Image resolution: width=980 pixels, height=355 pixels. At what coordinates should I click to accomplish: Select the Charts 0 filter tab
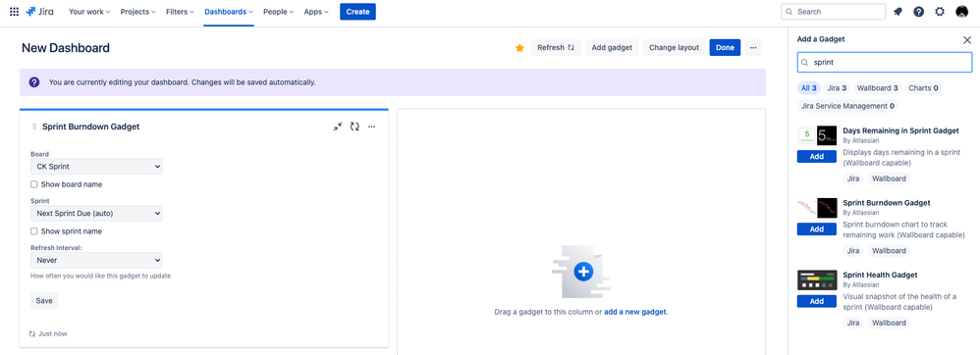pyautogui.click(x=923, y=88)
